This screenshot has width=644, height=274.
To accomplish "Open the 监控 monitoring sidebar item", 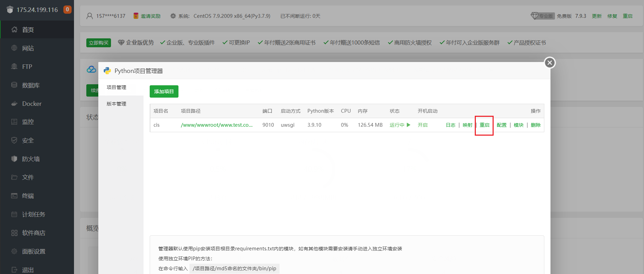I will 37,122.
